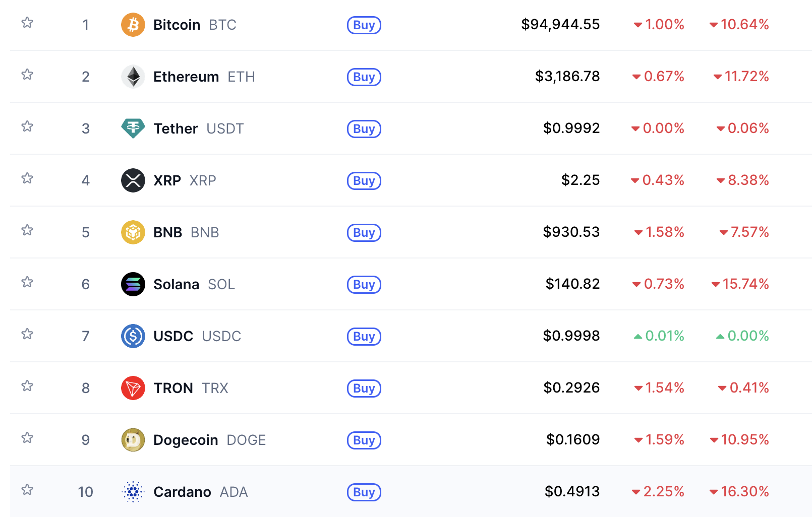Click the Ethereum diamond logo
812x517 pixels.
click(x=133, y=77)
